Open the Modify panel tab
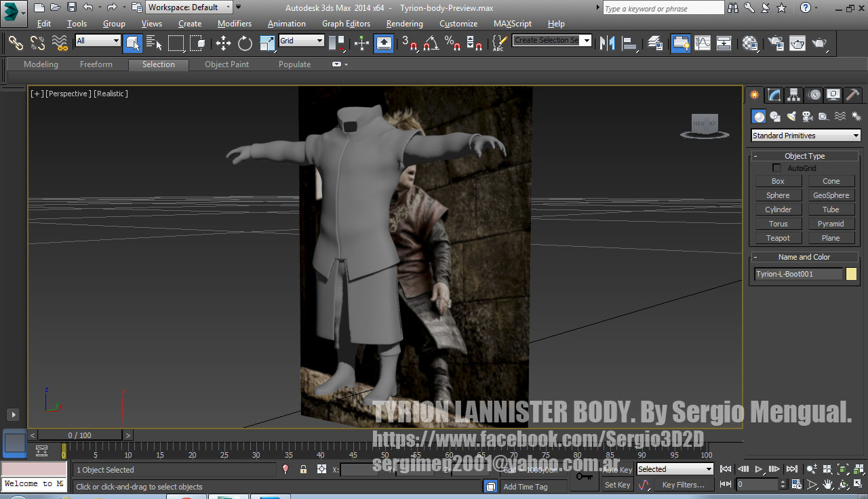868x499 pixels. point(774,95)
